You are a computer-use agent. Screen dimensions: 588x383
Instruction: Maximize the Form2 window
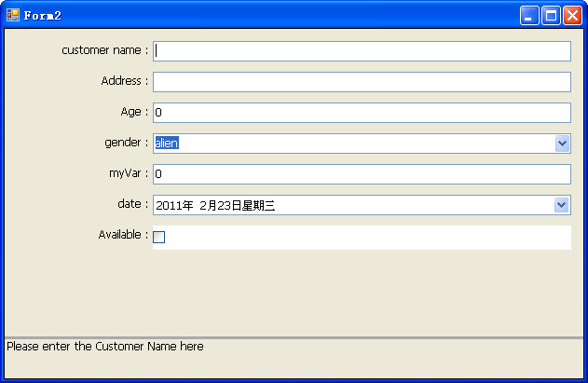tap(551, 15)
